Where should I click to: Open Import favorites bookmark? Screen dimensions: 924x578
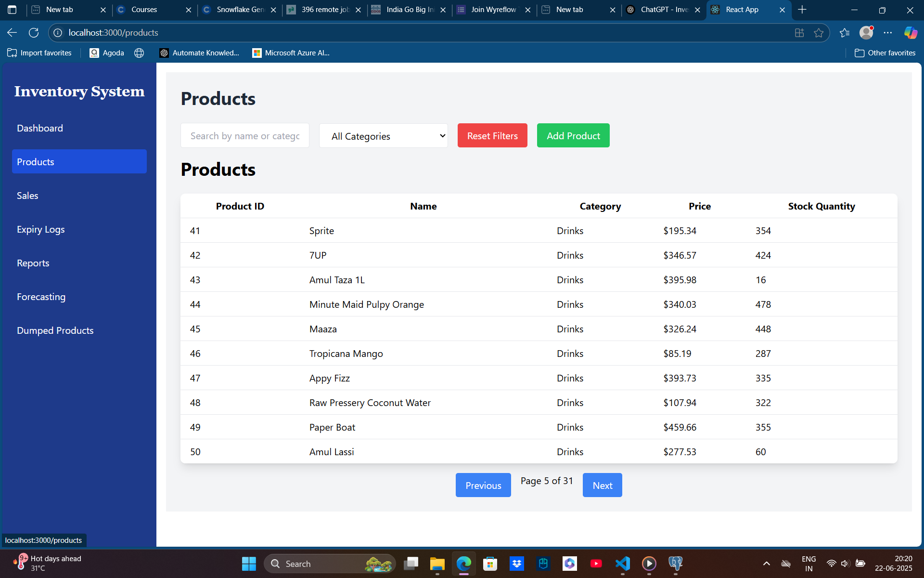(x=39, y=53)
